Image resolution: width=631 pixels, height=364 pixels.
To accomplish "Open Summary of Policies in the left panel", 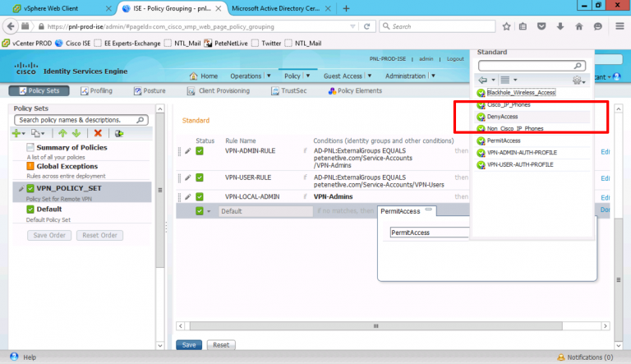I will coord(71,147).
